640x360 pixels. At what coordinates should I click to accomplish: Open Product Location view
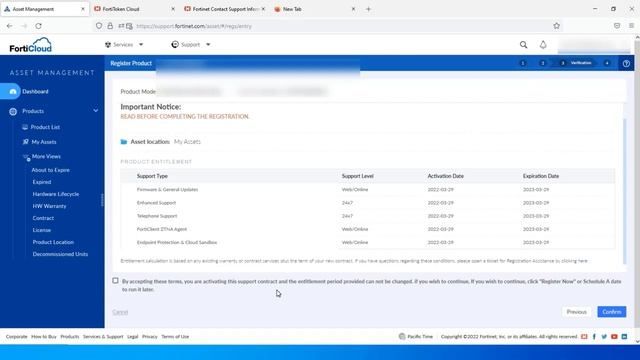(x=53, y=242)
